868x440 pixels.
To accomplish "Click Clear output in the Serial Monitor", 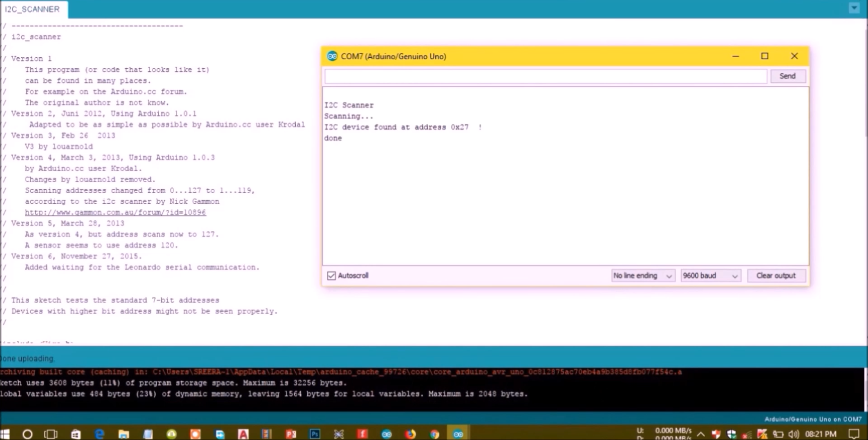I will click(776, 276).
